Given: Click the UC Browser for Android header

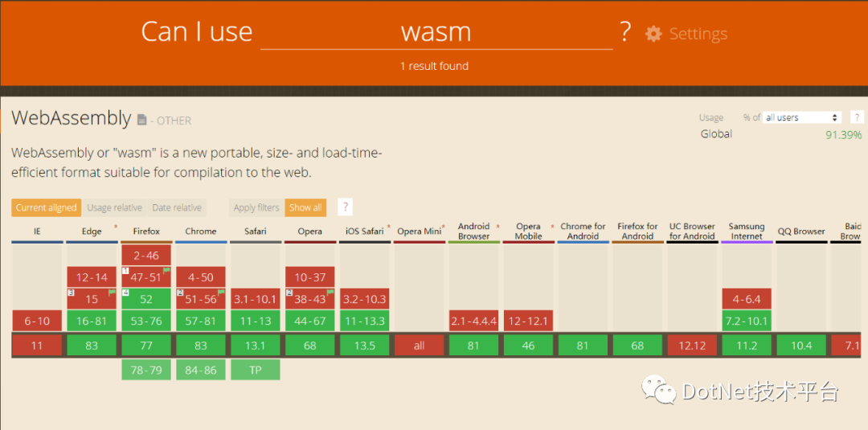Looking at the screenshot, I should click(692, 231).
